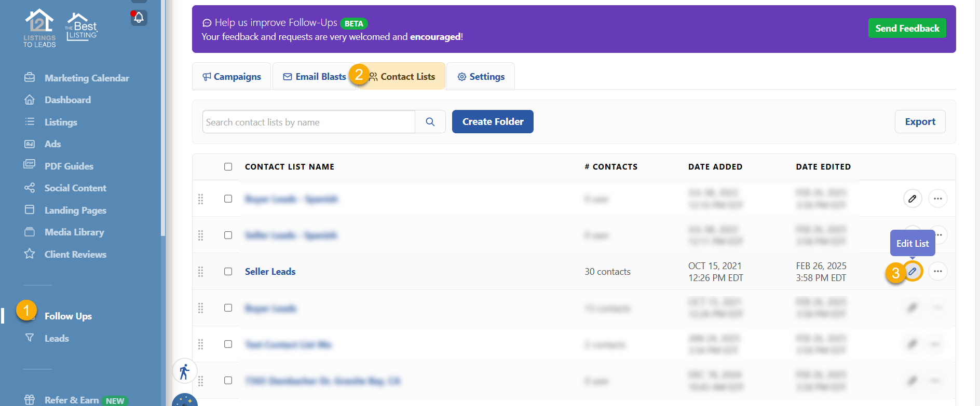Sort by Contact List Name column

point(289,166)
